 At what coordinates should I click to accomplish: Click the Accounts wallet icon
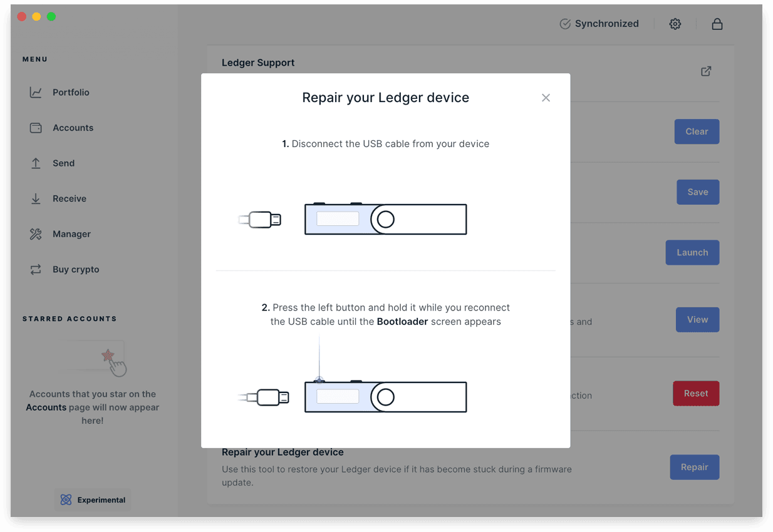[36, 128]
